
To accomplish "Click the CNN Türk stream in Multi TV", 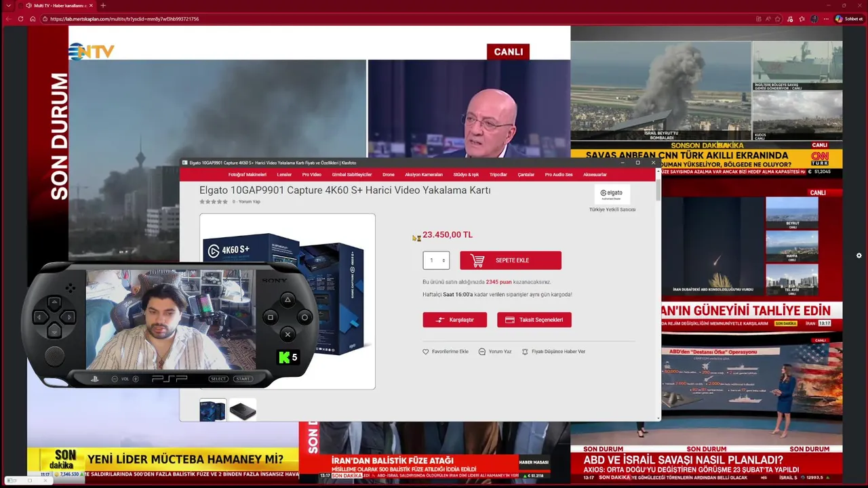I will (707, 102).
